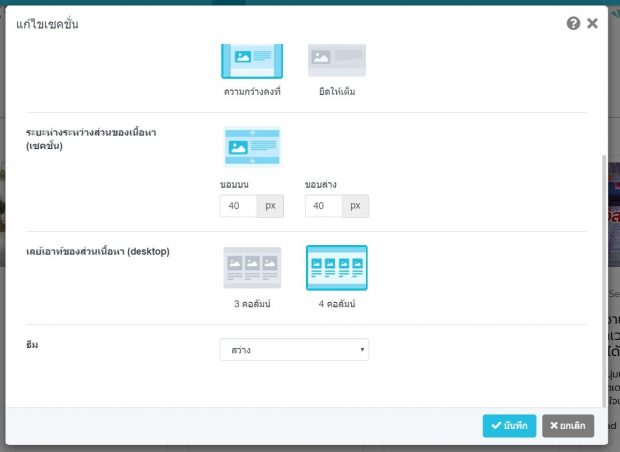Open the ธีม dropdown showing สว่าง
Image resolution: width=620 pixels, height=452 pixels.
click(x=294, y=350)
